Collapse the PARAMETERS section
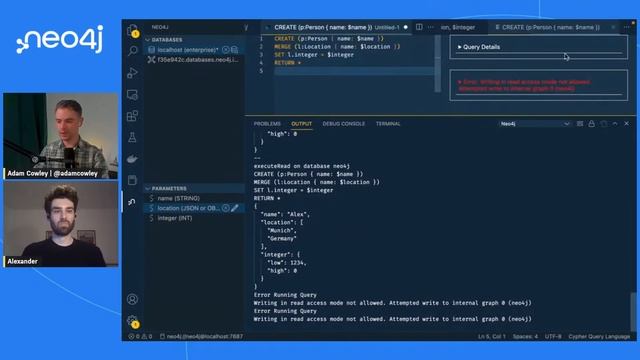This screenshot has height=360, width=640. [169, 189]
